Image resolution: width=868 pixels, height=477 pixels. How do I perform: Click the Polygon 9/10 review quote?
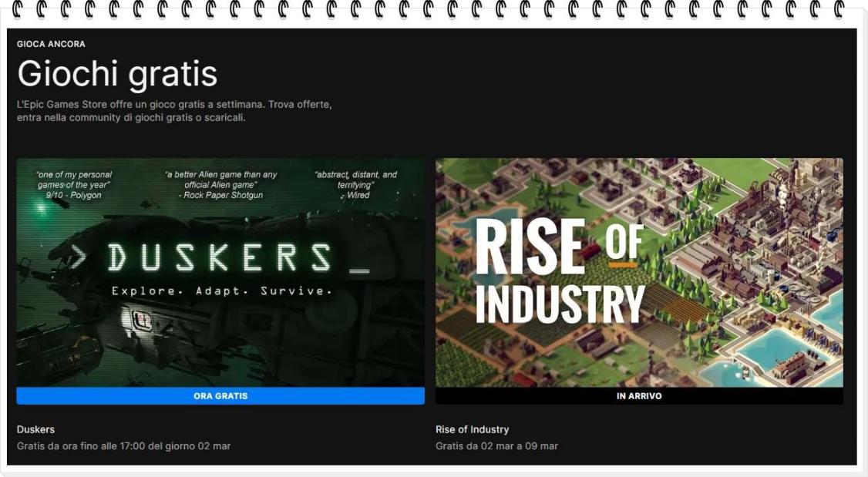73,185
